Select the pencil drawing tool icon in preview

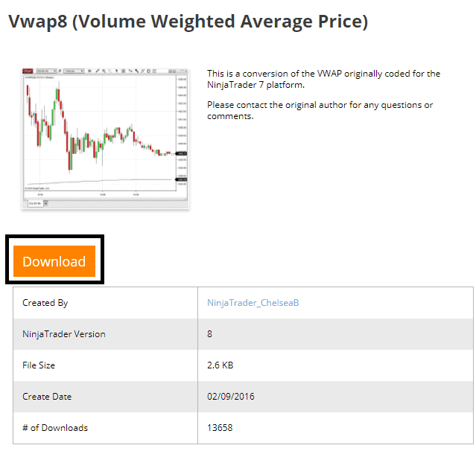tap(98, 71)
